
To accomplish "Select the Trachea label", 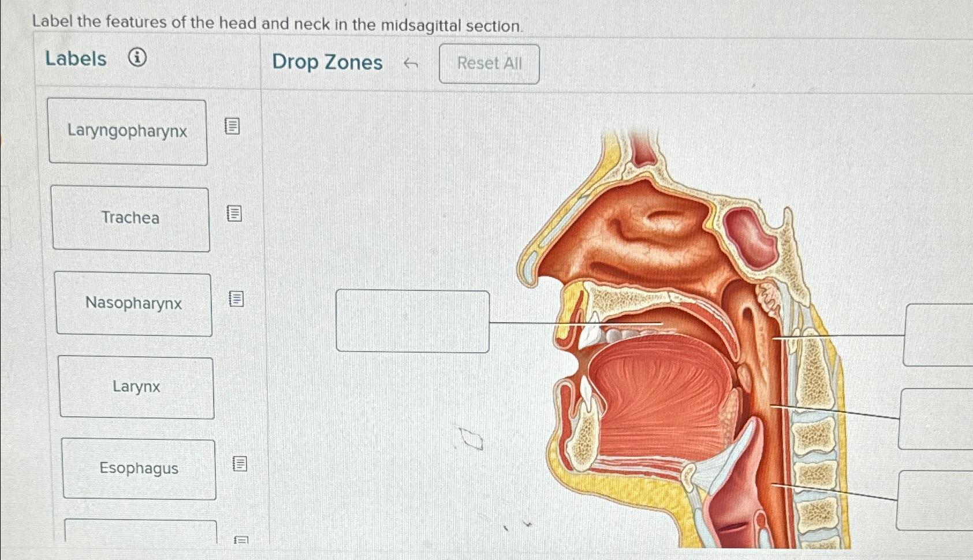I will pos(131,218).
